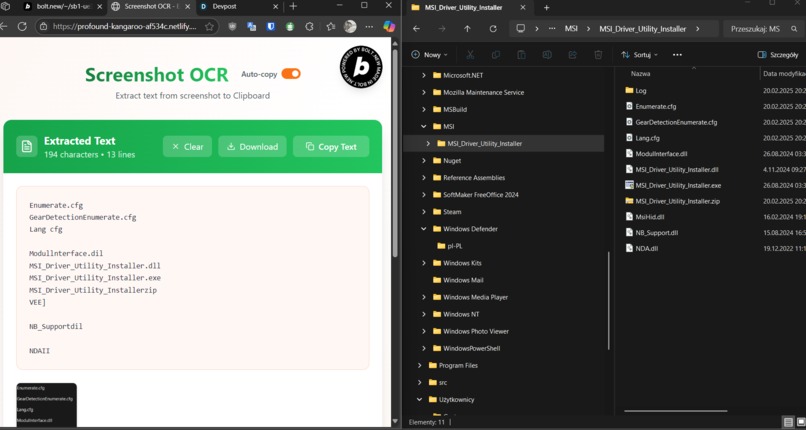Select the Enumerate.cfg file
Screen dimensions: 806x430
coord(655,106)
